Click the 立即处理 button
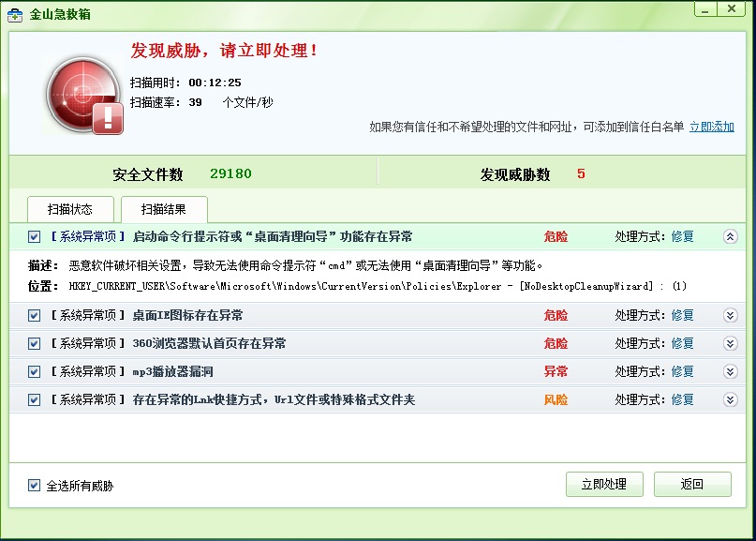756x541 pixels. (604, 484)
